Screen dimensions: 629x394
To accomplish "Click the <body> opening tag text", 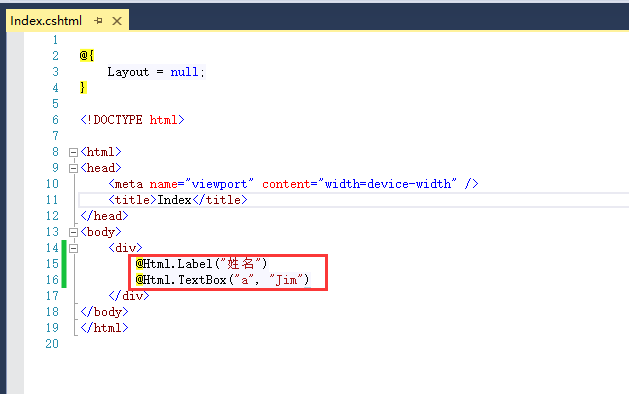I will (x=101, y=232).
